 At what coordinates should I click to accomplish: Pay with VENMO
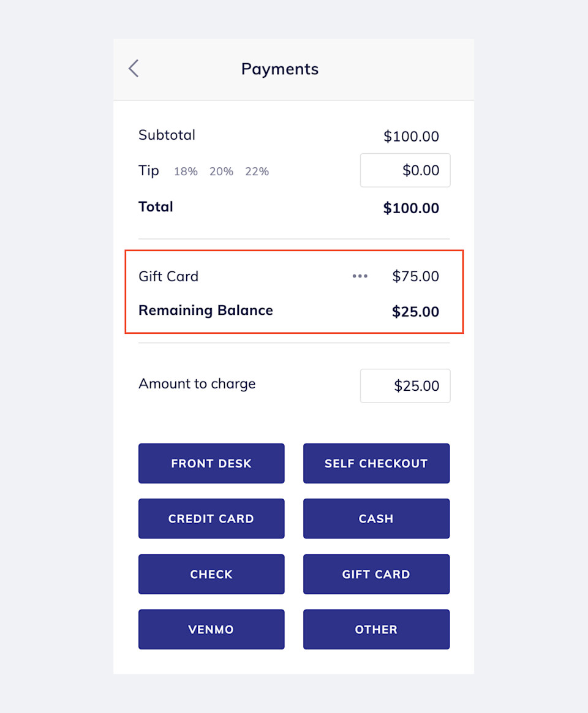coord(211,630)
